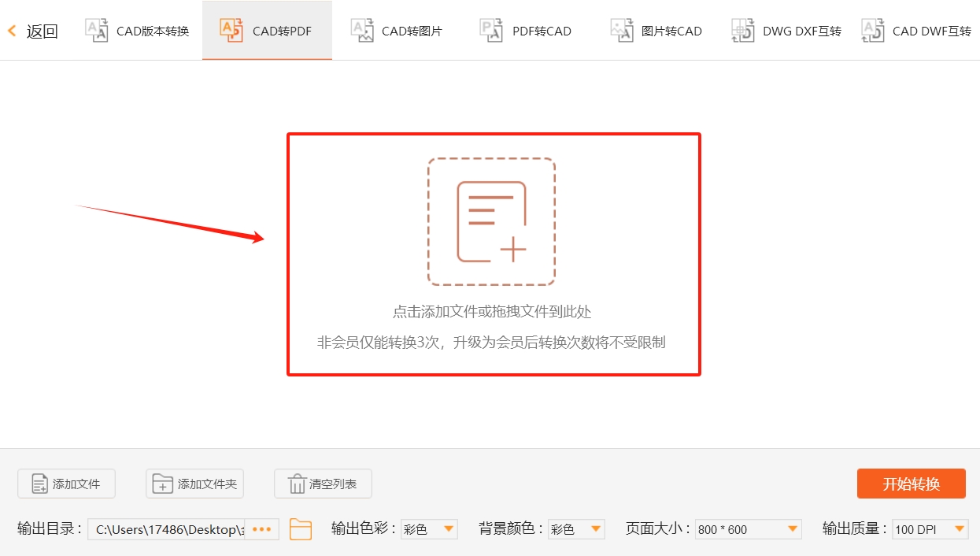Click the folder-plus icon on 添加文件夹
The width and height of the screenshot is (980, 556).
click(162, 484)
